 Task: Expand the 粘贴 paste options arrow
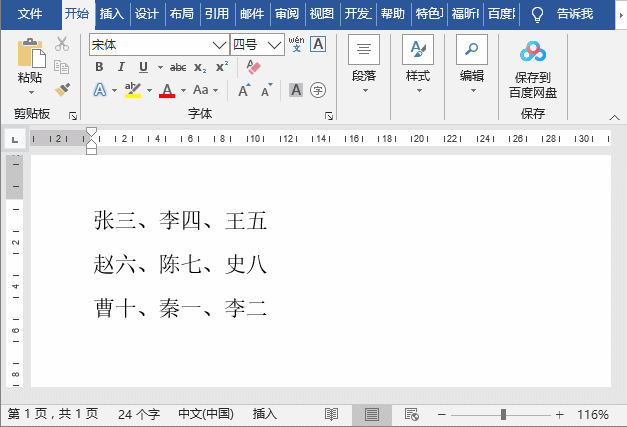coord(31,92)
